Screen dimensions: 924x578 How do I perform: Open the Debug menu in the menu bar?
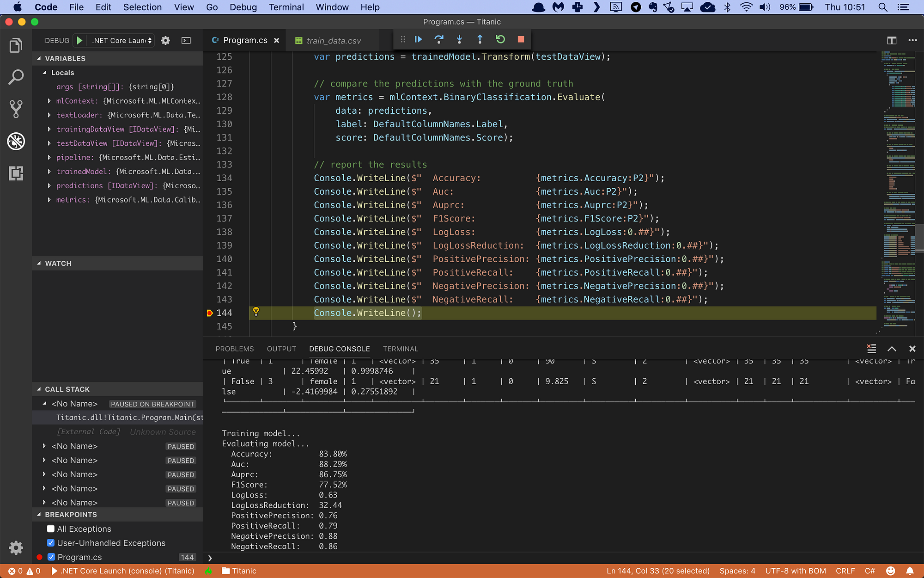[243, 7]
